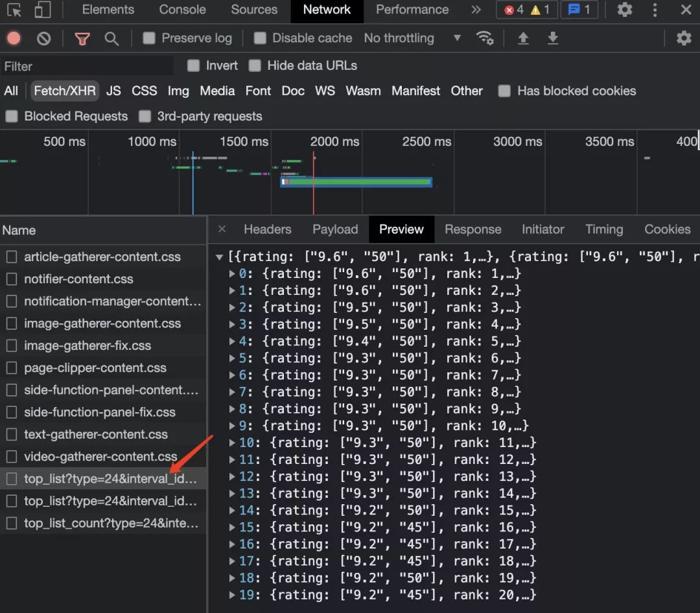Expand array item 14 rank 15
Screen dimensions: 700x613
(x=232, y=510)
